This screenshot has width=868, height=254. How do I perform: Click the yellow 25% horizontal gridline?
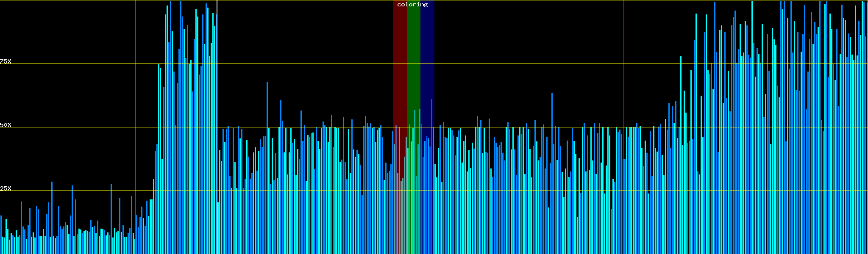tap(297, 191)
